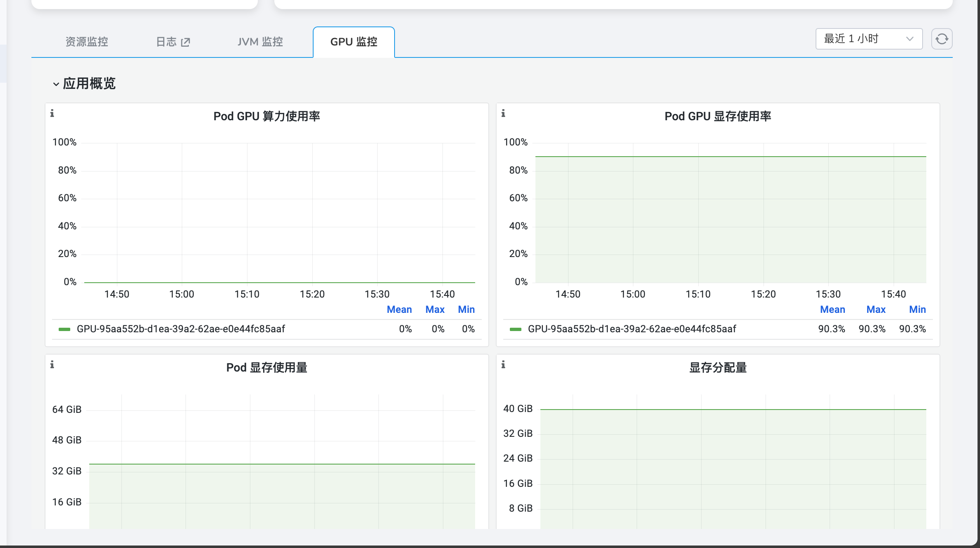Sort 算力使用率 legend by Mean
980x548 pixels.
399,310
